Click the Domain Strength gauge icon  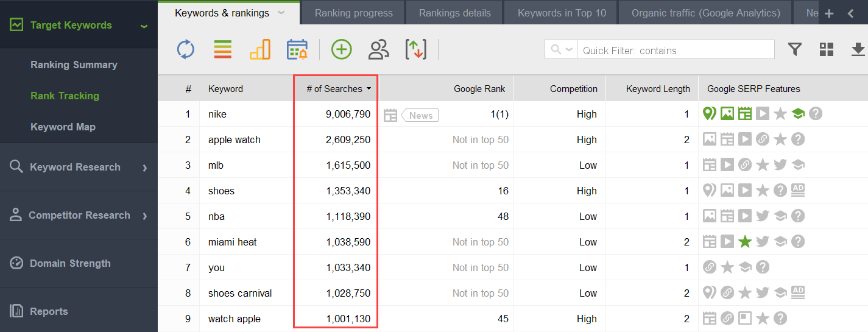(17, 263)
